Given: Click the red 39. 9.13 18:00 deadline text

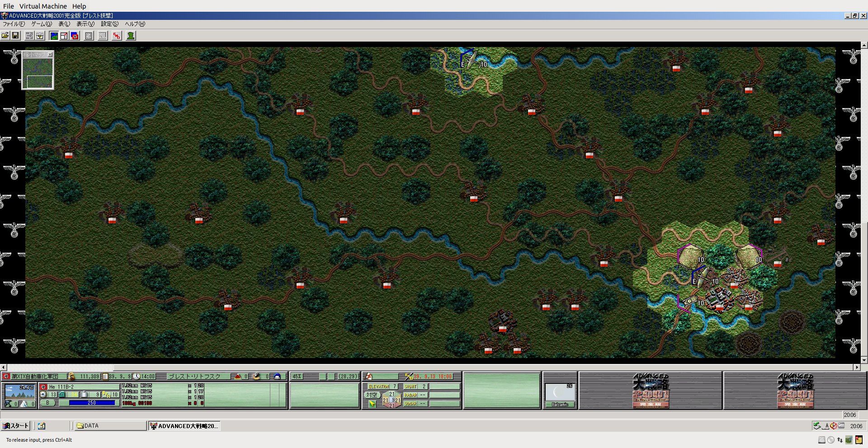Looking at the screenshot, I should coord(432,376).
